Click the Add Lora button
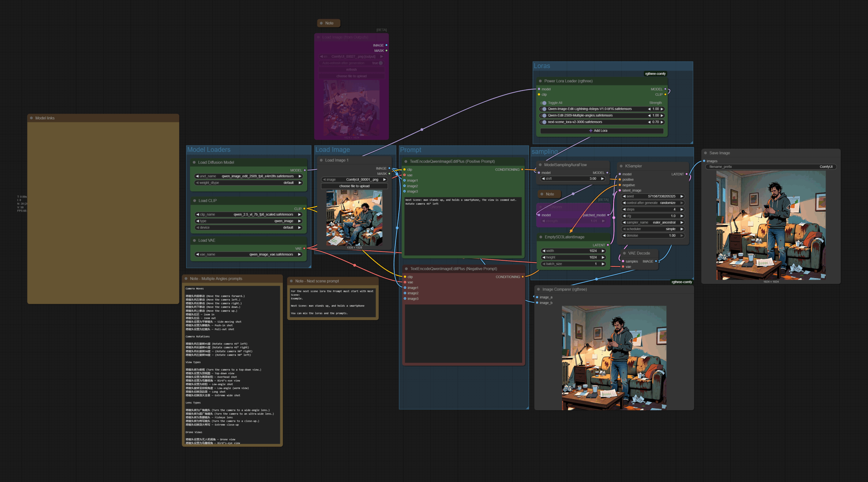The height and width of the screenshot is (482, 868). (x=601, y=130)
